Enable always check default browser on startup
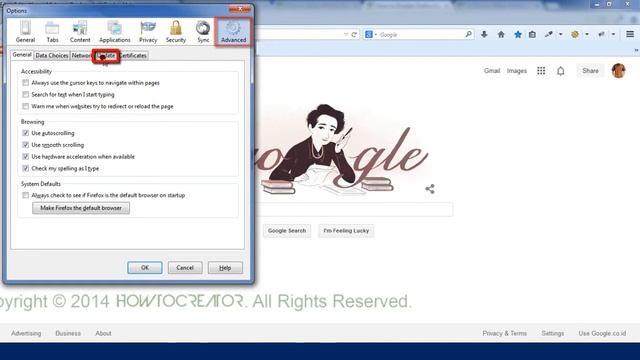This screenshot has height=360, width=640. (26, 196)
